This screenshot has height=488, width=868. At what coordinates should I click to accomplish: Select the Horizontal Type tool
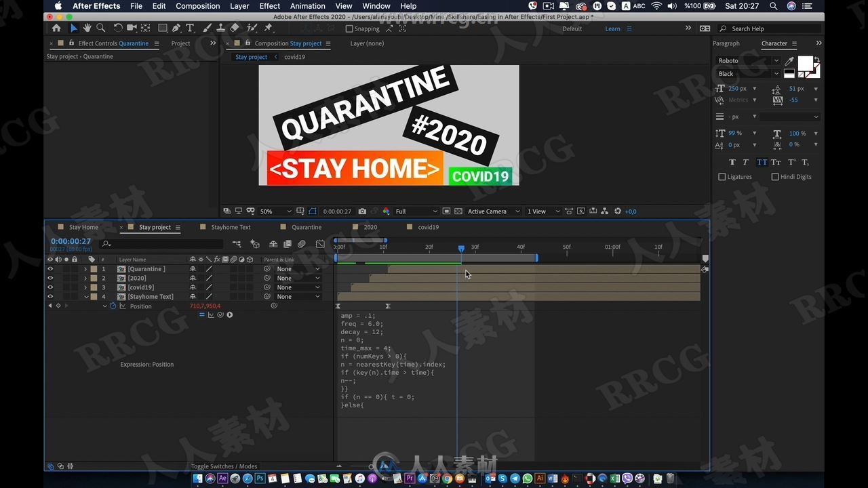[190, 28]
